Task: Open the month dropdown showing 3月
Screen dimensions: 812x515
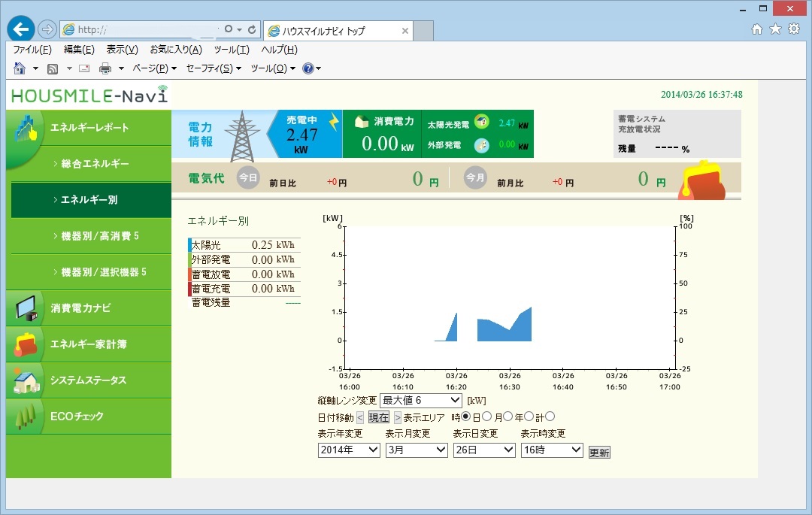Action: pyautogui.click(x=417, y=450)
